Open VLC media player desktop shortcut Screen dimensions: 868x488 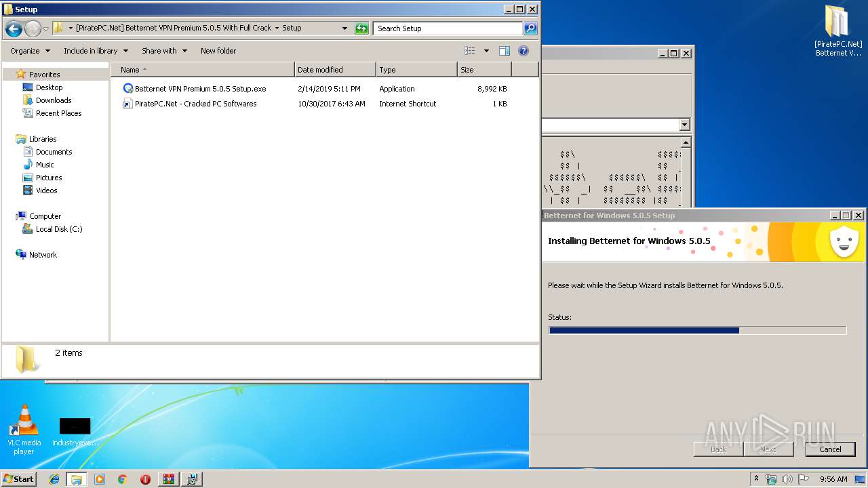click(24, 428)
